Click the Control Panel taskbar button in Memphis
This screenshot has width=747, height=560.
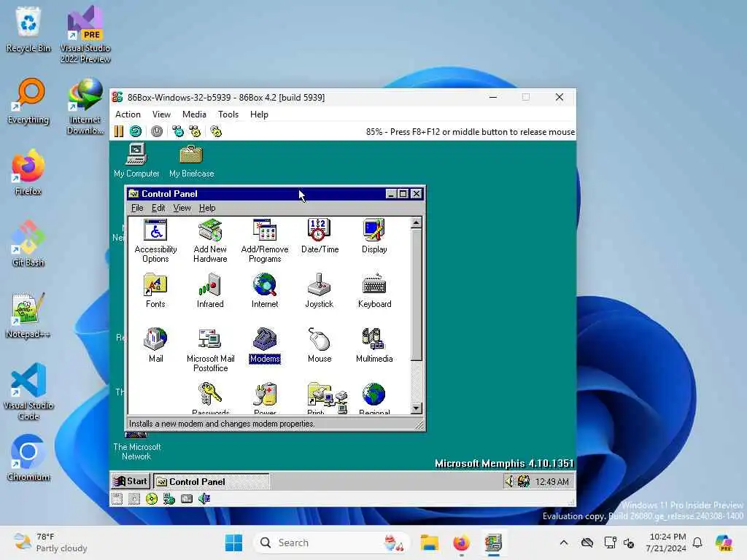pyautogui.click(x=212, y=481)
